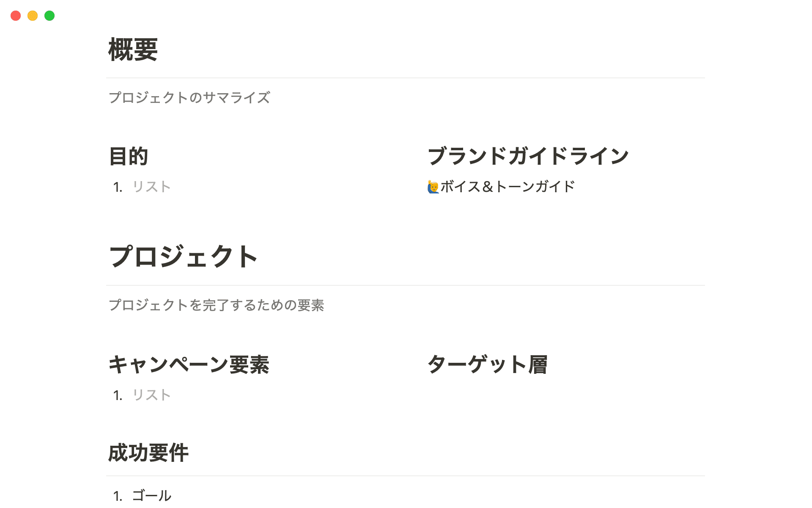
Task: Click the numbered marker before リスト under 目的
Action: (x=117, y=186)
